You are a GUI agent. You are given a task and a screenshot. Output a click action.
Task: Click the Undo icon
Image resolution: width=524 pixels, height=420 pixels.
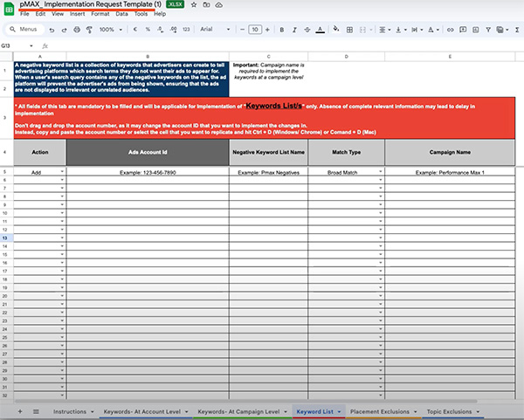point(52,30)
